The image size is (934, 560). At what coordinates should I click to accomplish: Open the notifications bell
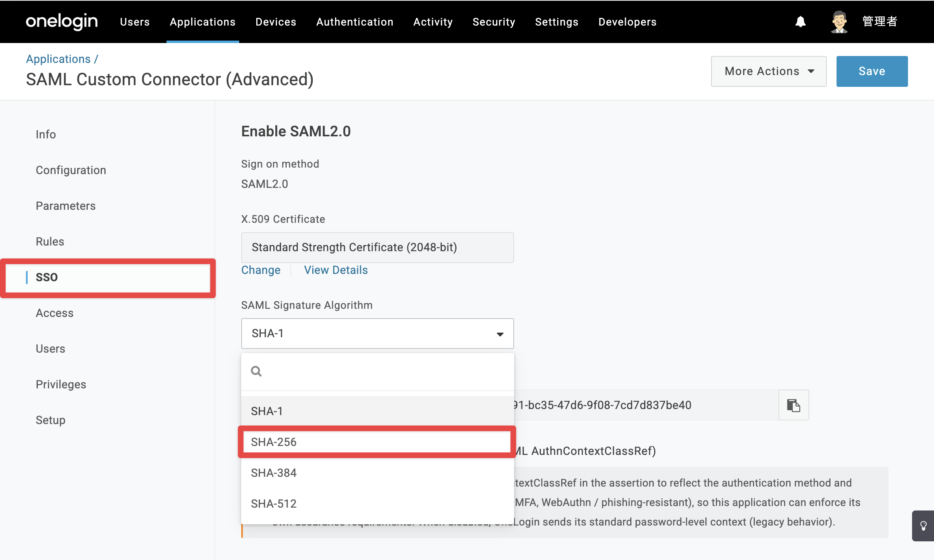tap(800, 22)
